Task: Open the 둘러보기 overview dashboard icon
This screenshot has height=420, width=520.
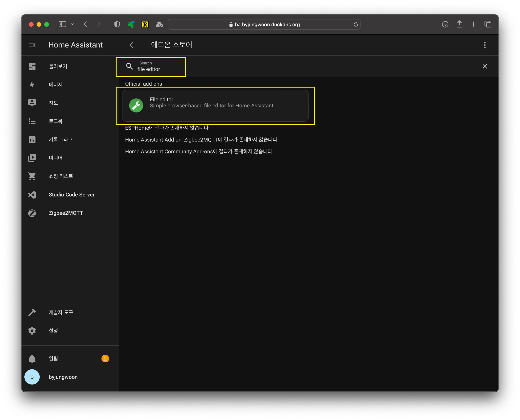Action: pyautogui.click(x=32, y=66)
